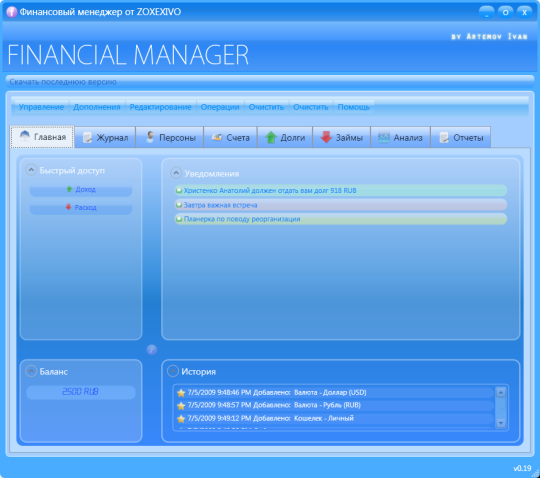Viewport: 540px width, 478px height.
Task: Click the Доход quick access button
Action: coord(81,190)
